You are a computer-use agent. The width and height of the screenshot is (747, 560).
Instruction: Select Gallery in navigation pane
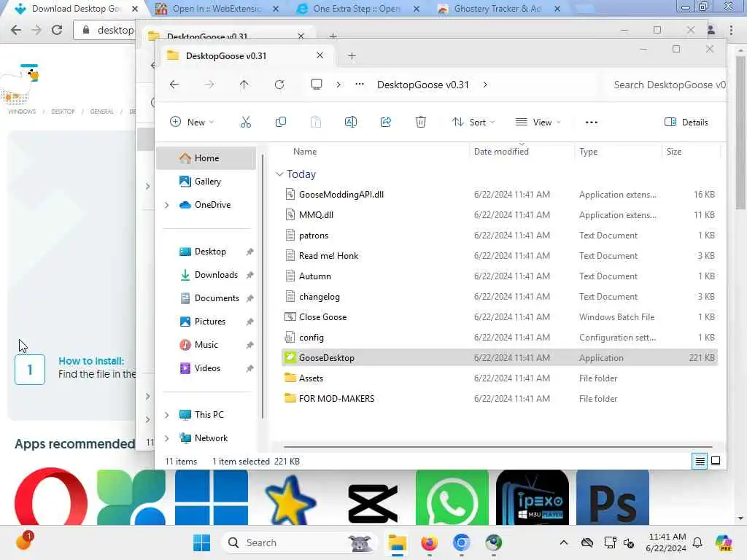(206, 182)
